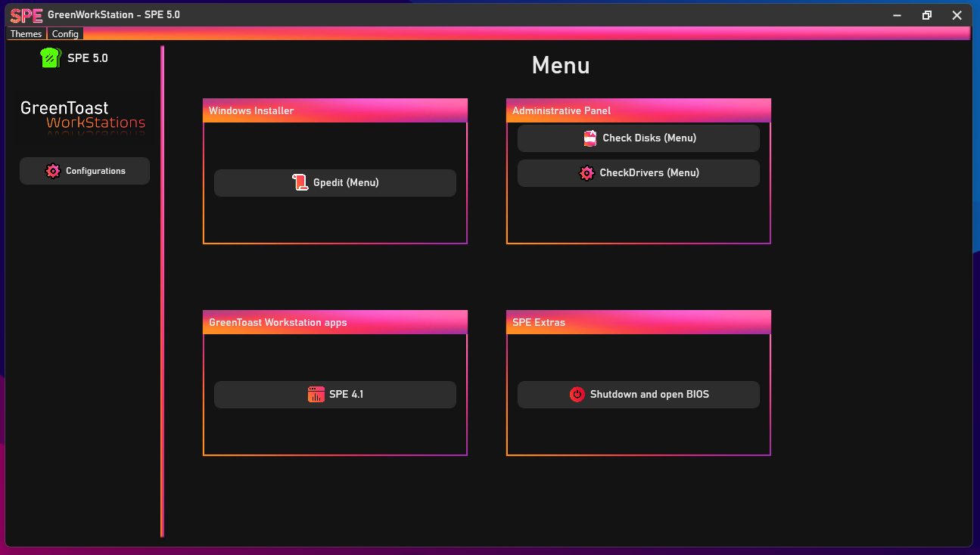980x555 pixels.
Task: Click the Menu heading at the top
Action: [561, 66]
